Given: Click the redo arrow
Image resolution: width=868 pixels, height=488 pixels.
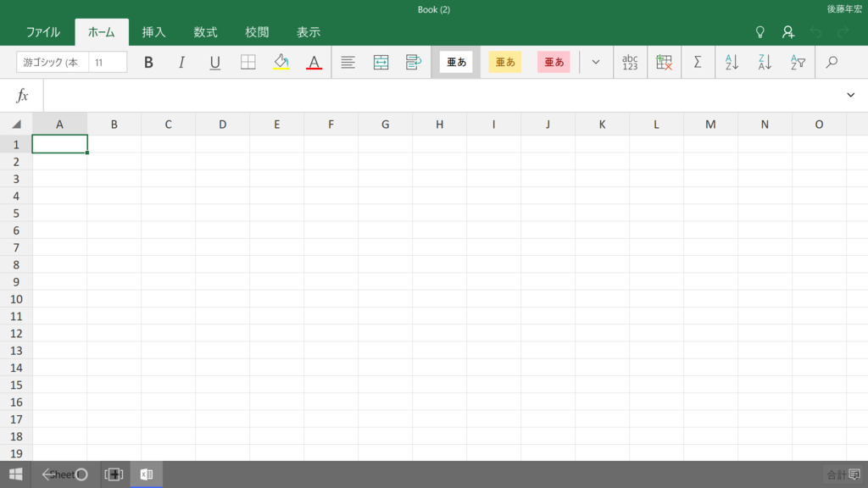Looking at the screenshot, I should (x=843, y=32).
